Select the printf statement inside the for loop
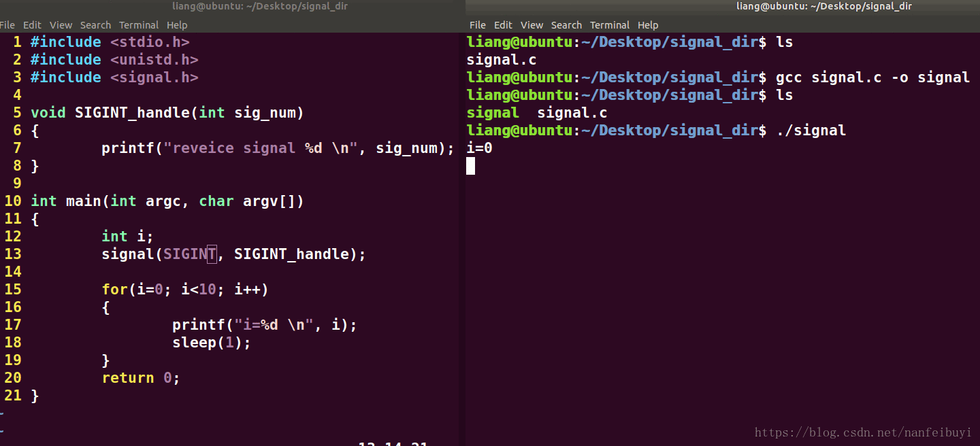The width and height of the screenshot is (980, 446). coord(263,324)
